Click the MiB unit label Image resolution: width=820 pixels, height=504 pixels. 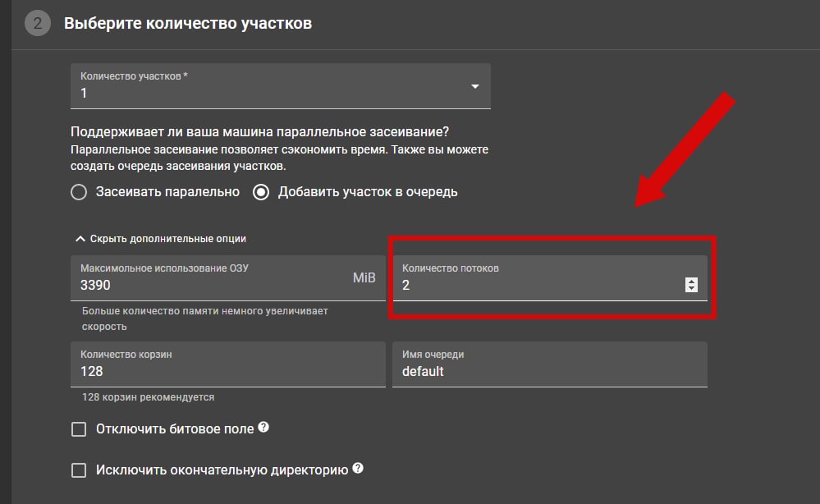click(364, 277)
